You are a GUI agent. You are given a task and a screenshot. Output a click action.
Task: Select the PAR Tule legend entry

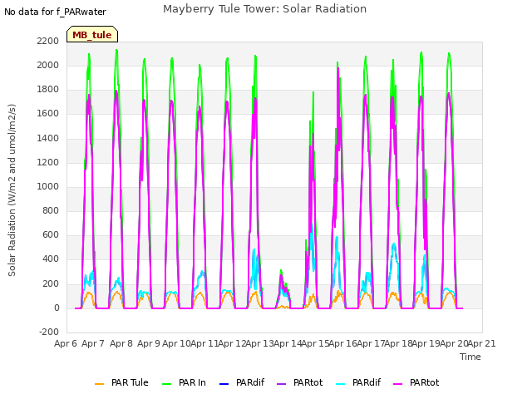click(x=122, y=382)
